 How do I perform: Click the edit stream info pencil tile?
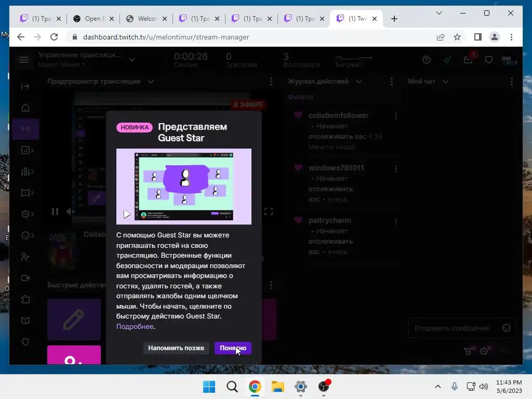pyautogui.click(x=74, y=320)
